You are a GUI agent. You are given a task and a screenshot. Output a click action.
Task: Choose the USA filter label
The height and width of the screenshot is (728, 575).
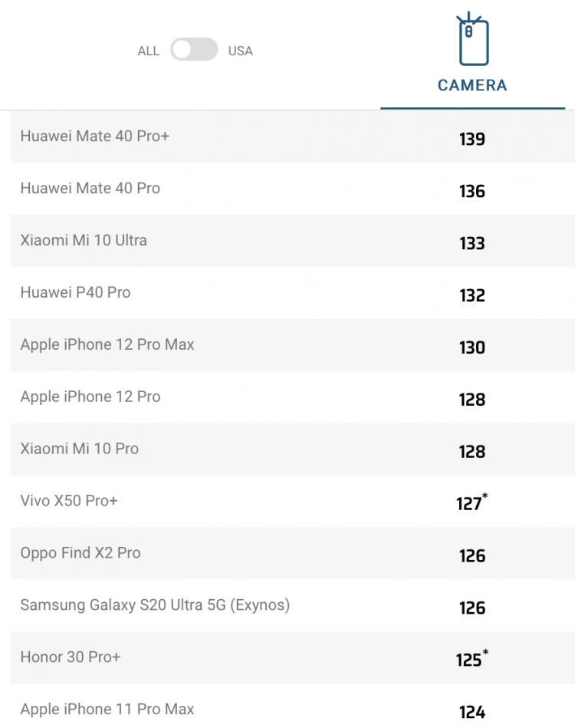pos(241,51)
